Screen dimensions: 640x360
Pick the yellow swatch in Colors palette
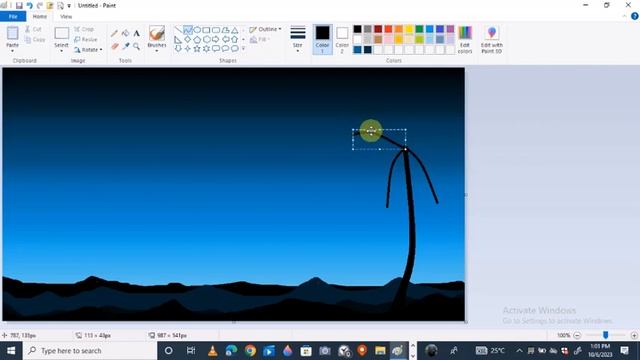click(x=409, y=29)
